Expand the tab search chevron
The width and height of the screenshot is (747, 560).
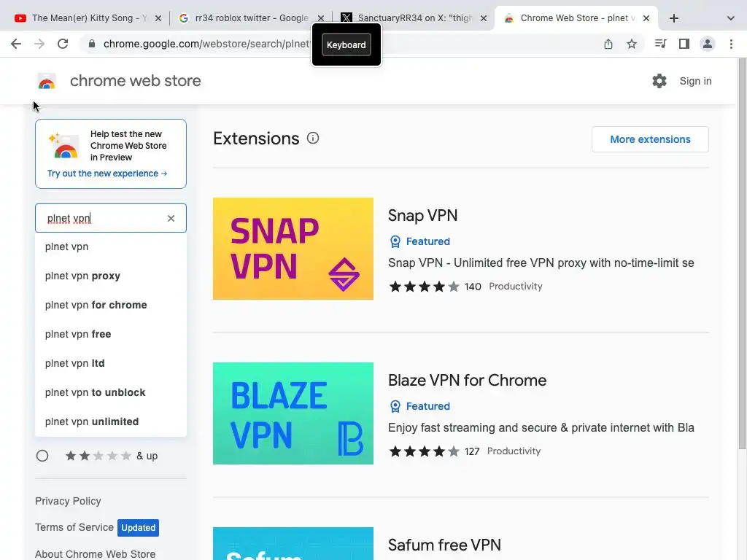pyautogui.click(x=731, y=18)
